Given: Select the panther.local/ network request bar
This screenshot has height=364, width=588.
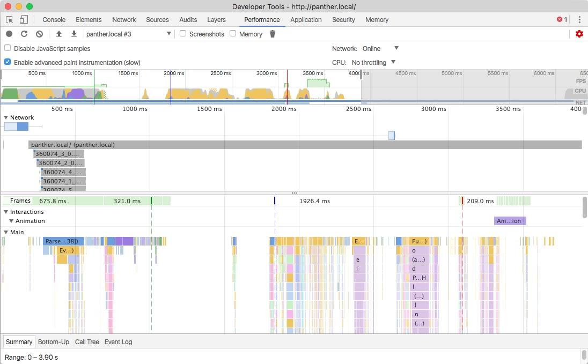Looking at the screenshot, I should 305,145.
